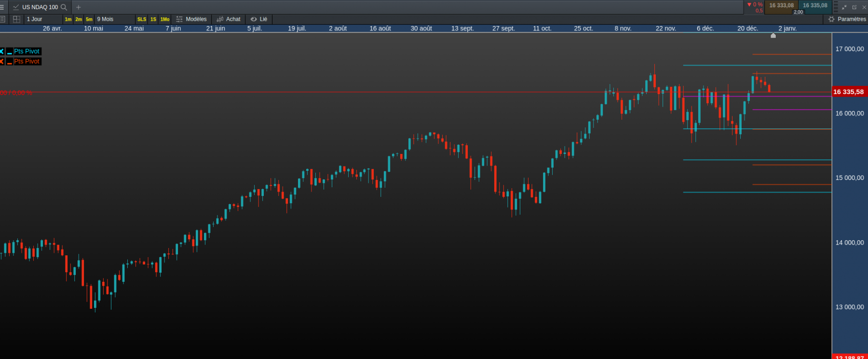
Task: Remove the orange Pts Pivot indicator
Action: (2, 62)
